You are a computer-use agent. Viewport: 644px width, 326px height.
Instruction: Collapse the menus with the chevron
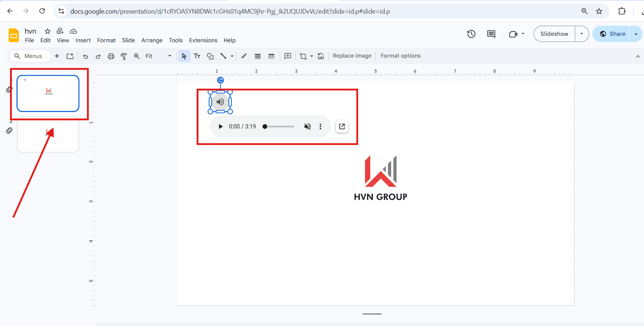tap(638, 57)
